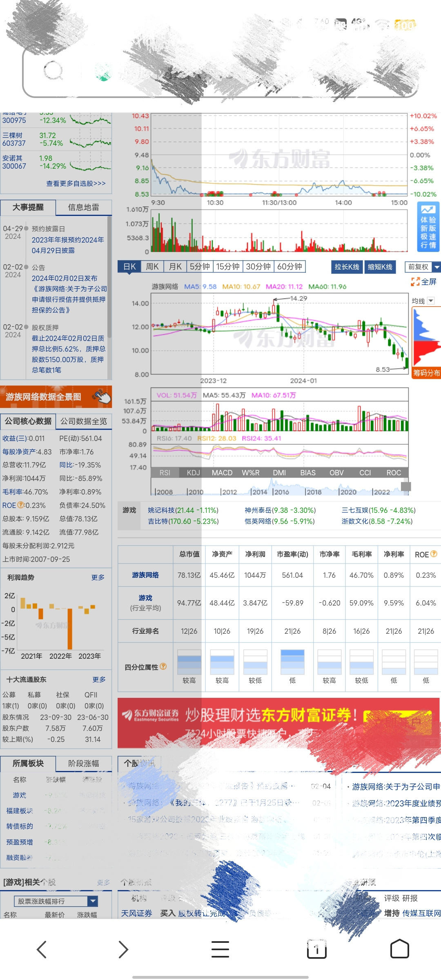This screenshot has height=980, width=441.
Task: Switch to the 大事提醒 tab
Action: click(28, 207)
